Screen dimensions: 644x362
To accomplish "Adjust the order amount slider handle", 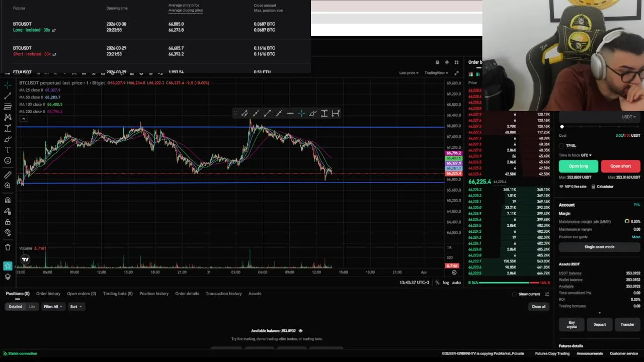I will click(562, 127).
